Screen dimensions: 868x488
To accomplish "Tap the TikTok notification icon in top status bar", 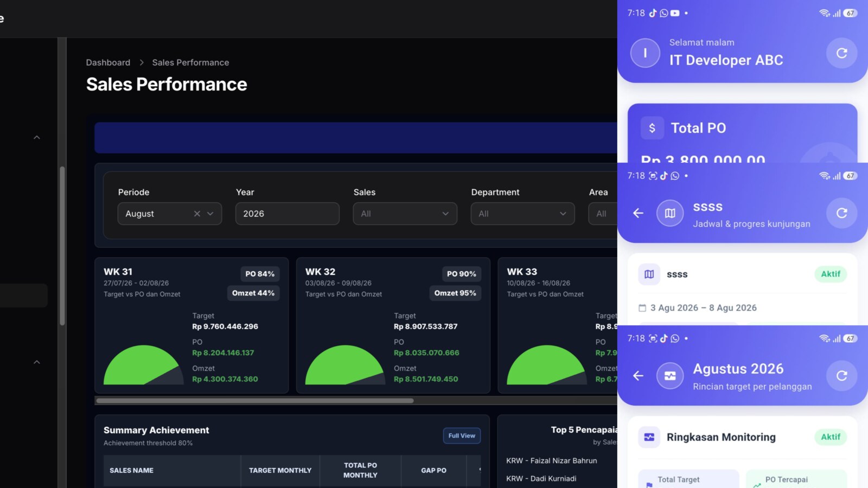I will coord(653,13).
